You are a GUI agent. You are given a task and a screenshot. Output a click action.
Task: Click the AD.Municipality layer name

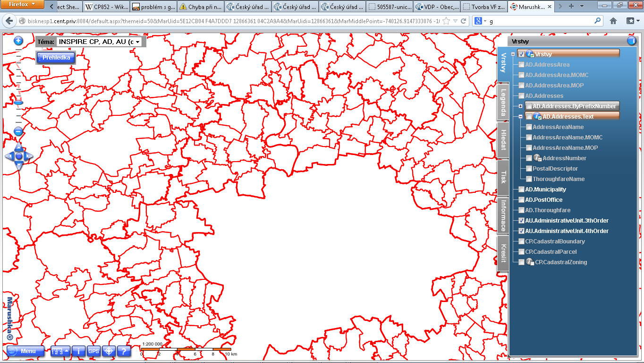tap(545, 190)
